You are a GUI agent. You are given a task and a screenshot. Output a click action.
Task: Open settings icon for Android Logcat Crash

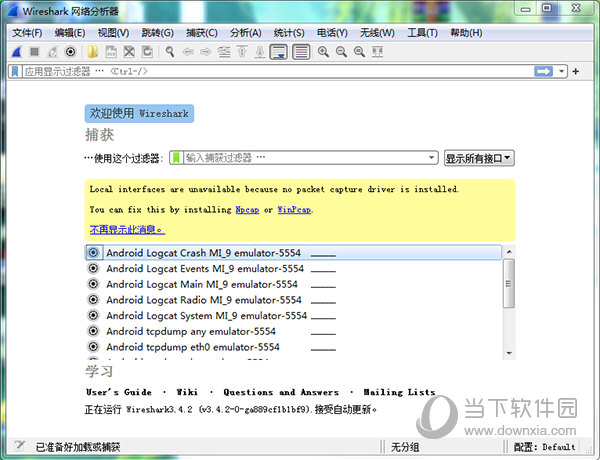pos(93,253)
